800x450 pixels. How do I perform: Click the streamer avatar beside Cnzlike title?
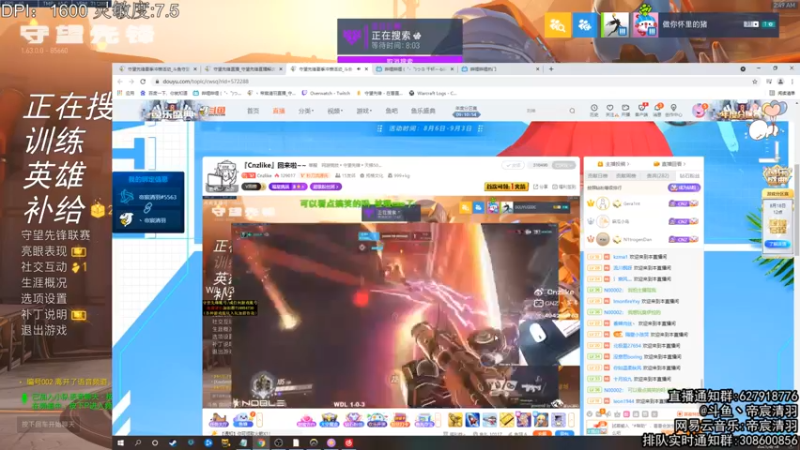221,176
